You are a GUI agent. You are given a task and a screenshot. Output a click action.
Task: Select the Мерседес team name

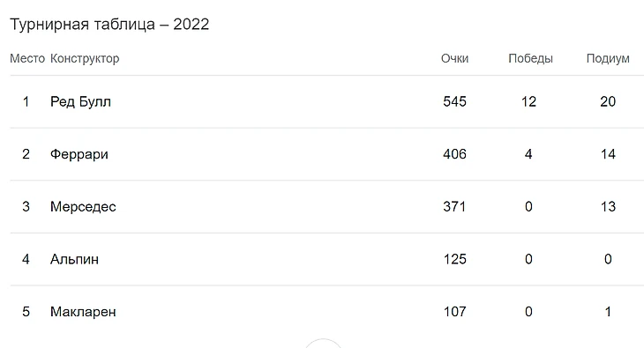83,206
